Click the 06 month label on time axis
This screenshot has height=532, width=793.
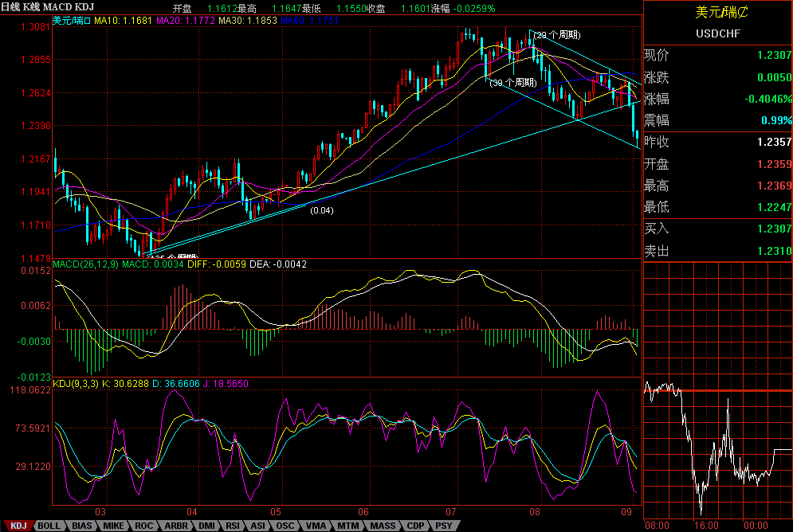tap(363, 512)
